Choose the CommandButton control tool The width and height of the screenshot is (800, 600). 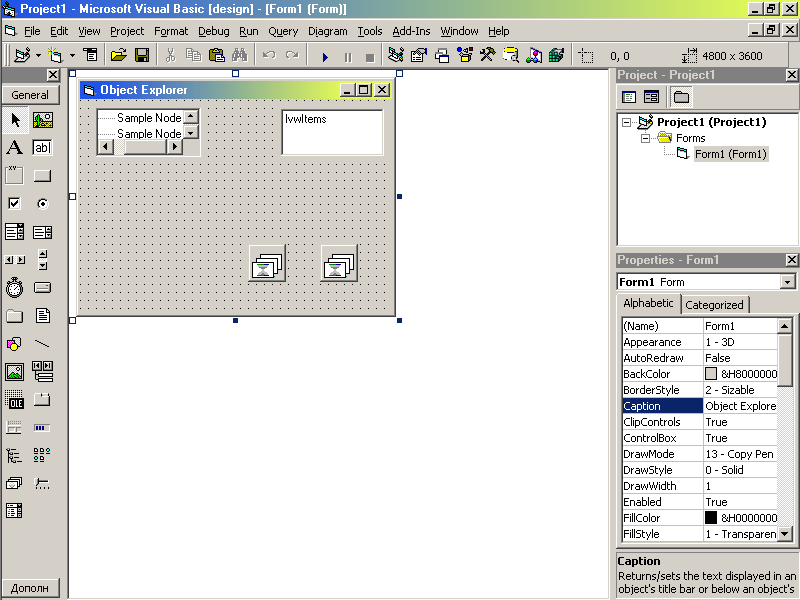pyautogui.click(x=42, y=176)
